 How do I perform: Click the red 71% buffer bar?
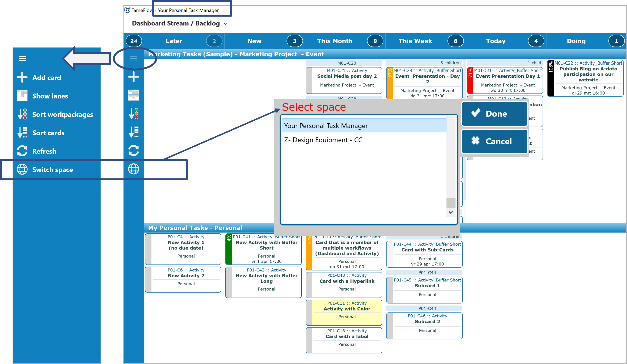[470, 80]
